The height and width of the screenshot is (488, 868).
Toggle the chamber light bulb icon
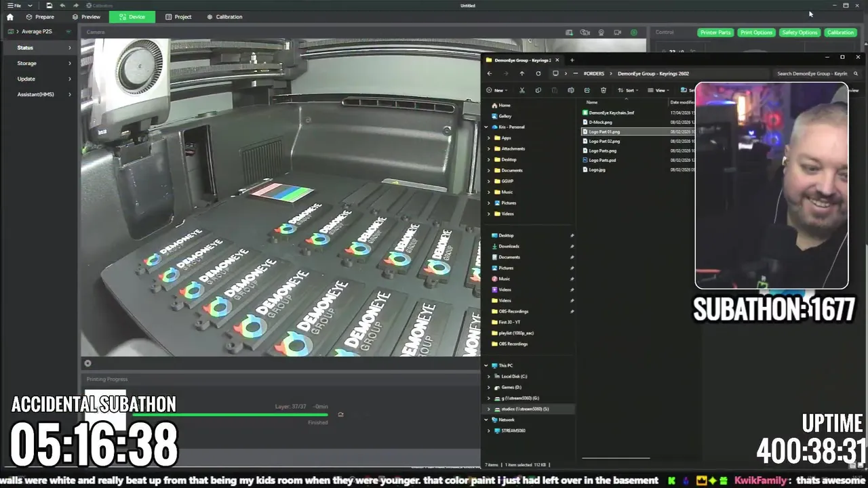coord(601,33)
